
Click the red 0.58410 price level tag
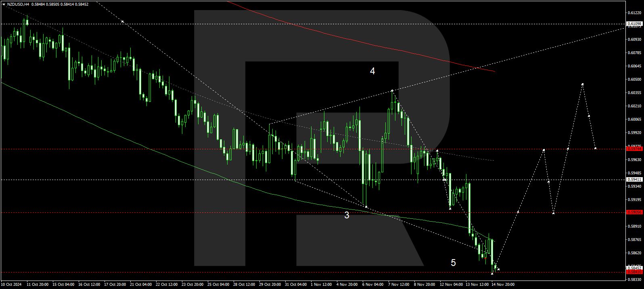pos(634,272)
